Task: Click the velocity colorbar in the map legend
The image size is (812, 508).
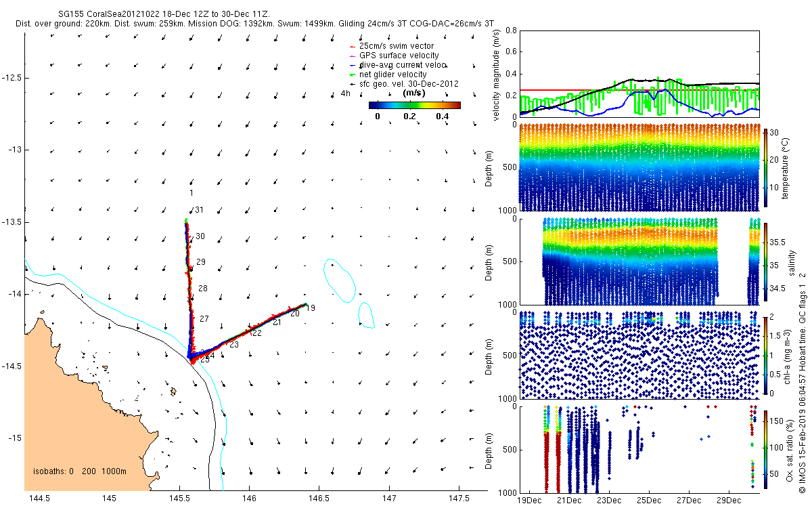Action: point(415,105)
